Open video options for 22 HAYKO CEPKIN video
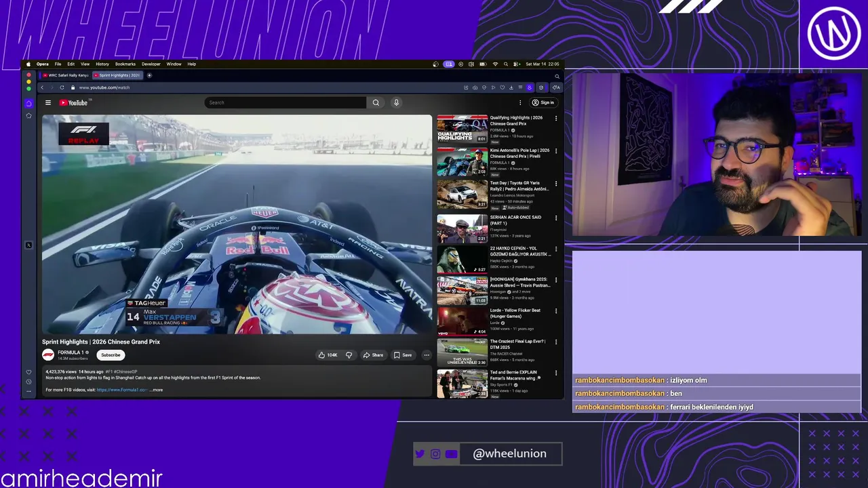This screenshot has height=488, width=868. (556, 249)
